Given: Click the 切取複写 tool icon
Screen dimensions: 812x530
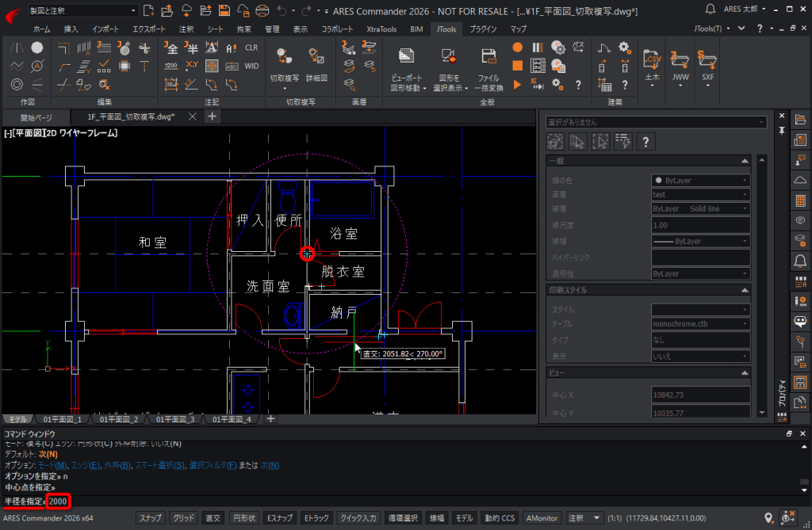Looking at the screenshot, I should pyautogui.click(x=285, y=56).
